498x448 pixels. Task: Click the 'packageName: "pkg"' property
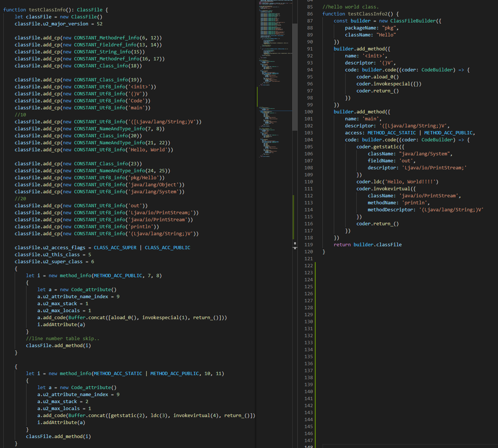(372, 28)
